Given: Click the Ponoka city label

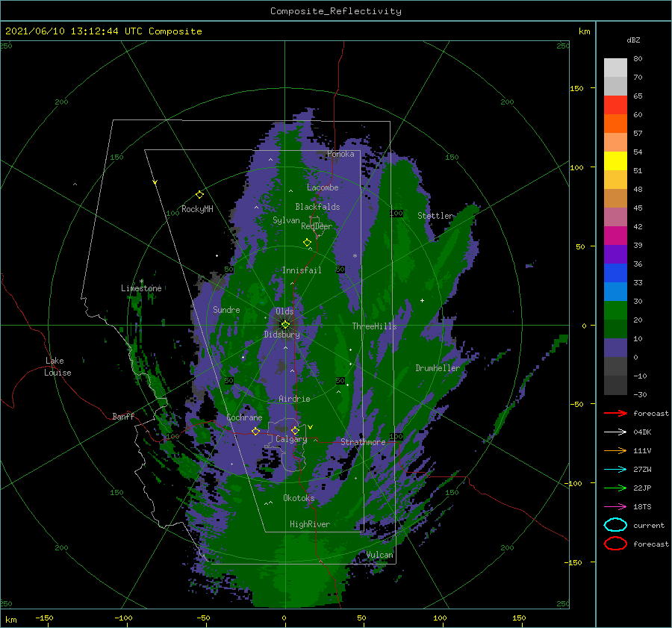Looking at the screenshot, I should point(340,154).
